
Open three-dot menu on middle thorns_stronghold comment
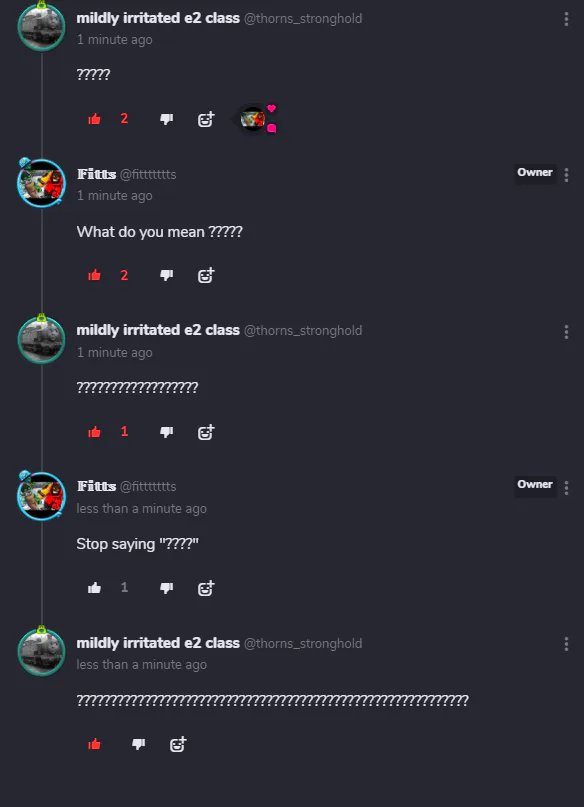click(x=566, y=331)
